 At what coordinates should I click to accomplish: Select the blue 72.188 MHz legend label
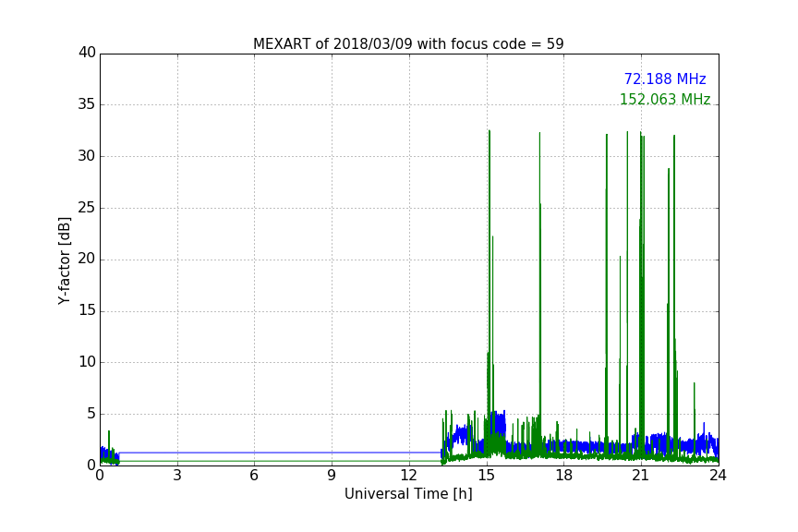coord(665,79)
